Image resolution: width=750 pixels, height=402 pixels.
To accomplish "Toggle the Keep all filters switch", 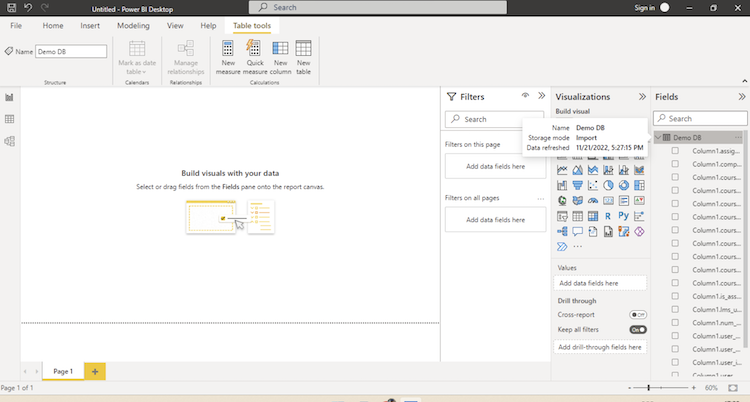I will click(x=638, y=330).
